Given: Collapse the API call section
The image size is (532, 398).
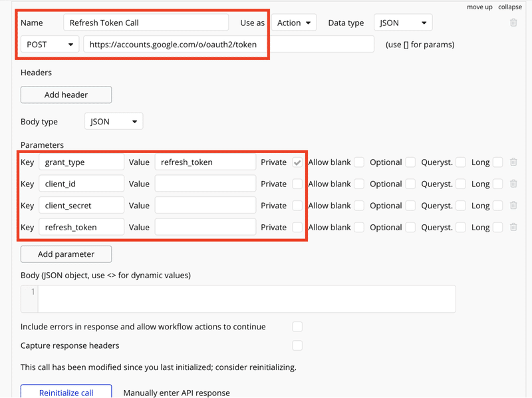Looking at the screenshot, I should click(510, 7).
